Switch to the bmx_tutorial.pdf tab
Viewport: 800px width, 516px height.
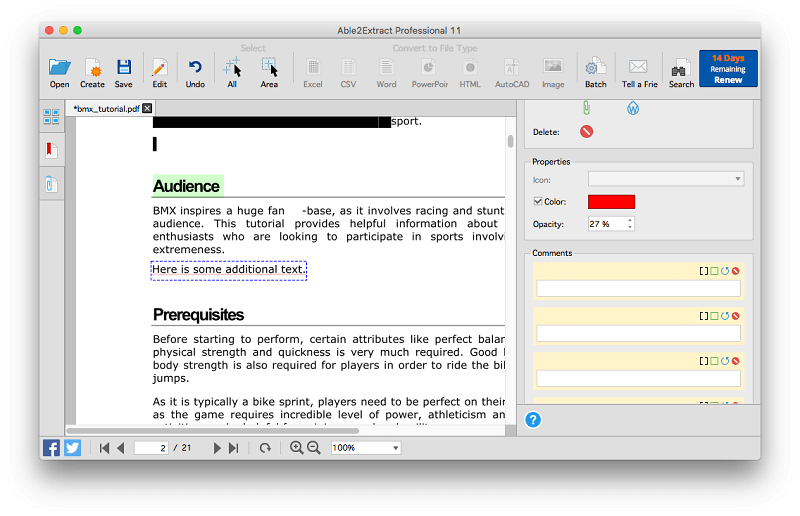click(107, 109)
